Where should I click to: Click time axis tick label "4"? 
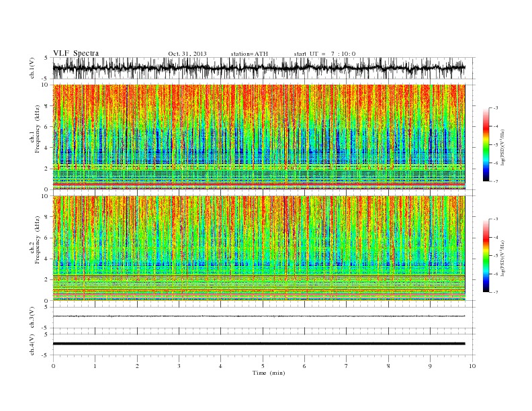click(x=220, y=366)
